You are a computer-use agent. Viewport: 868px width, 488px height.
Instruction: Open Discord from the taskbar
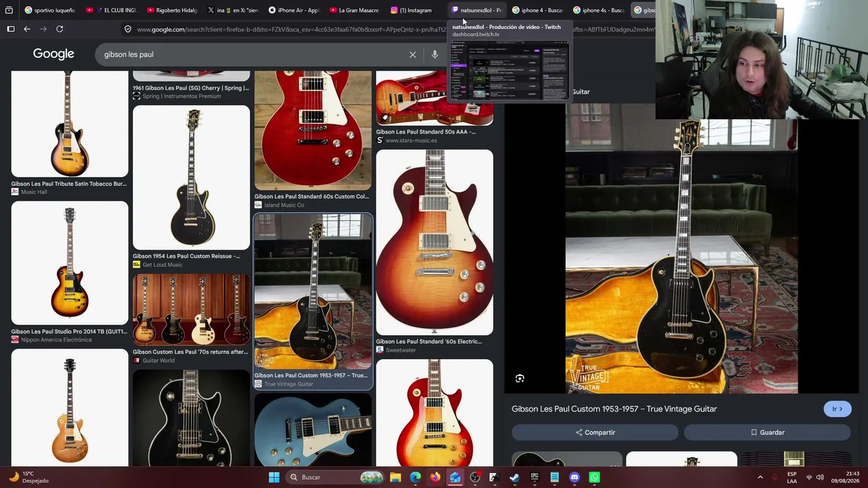click(x=574, y=477)
